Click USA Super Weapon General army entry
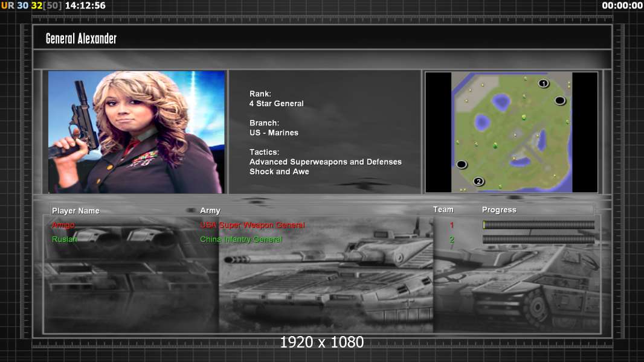The width and height of the screenshot is (644, 362). coord(252,225)
